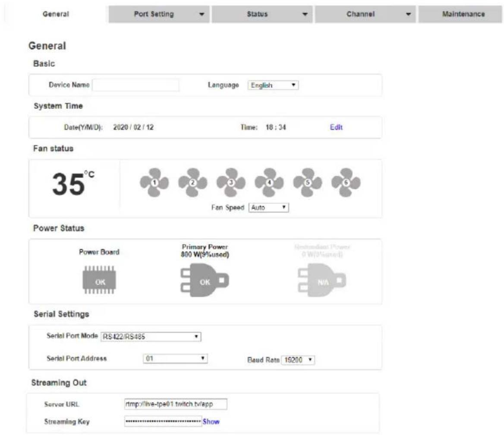Click the Power Board chip icon

pos(99,280)
